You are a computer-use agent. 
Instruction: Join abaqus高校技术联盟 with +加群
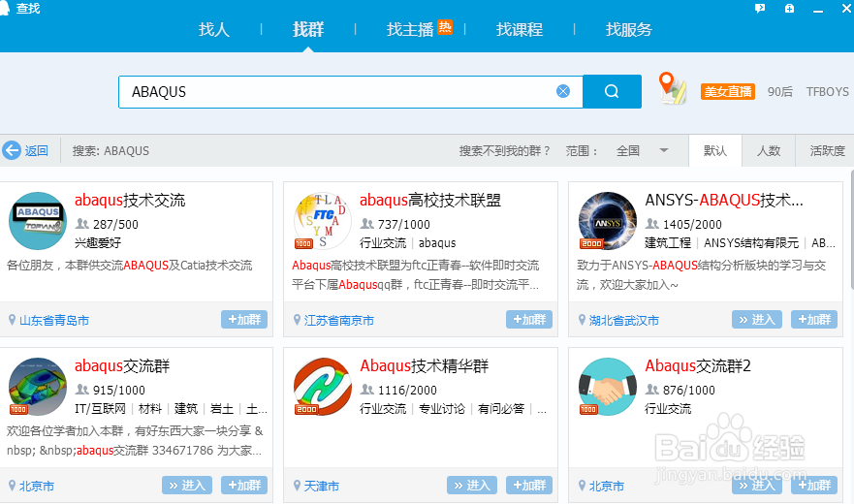(x=529, y=319)
